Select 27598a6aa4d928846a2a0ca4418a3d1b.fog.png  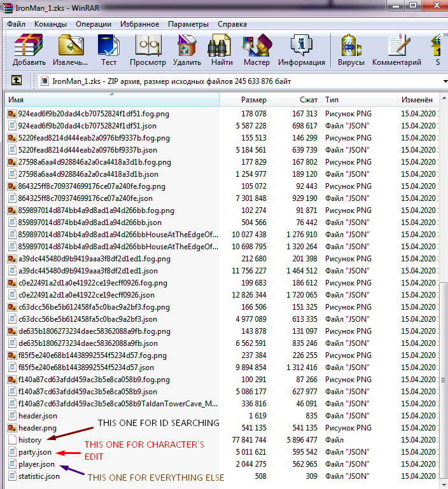click(95, 162)
